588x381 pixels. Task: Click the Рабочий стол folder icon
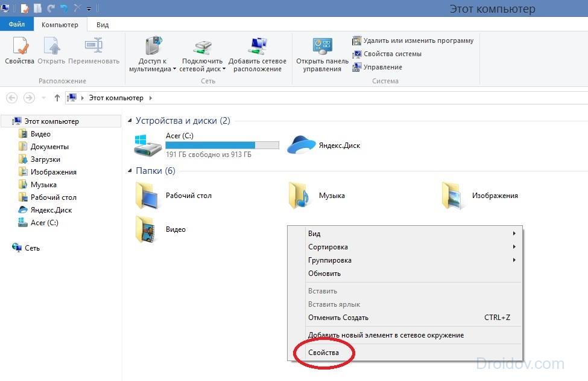point(147,195)
